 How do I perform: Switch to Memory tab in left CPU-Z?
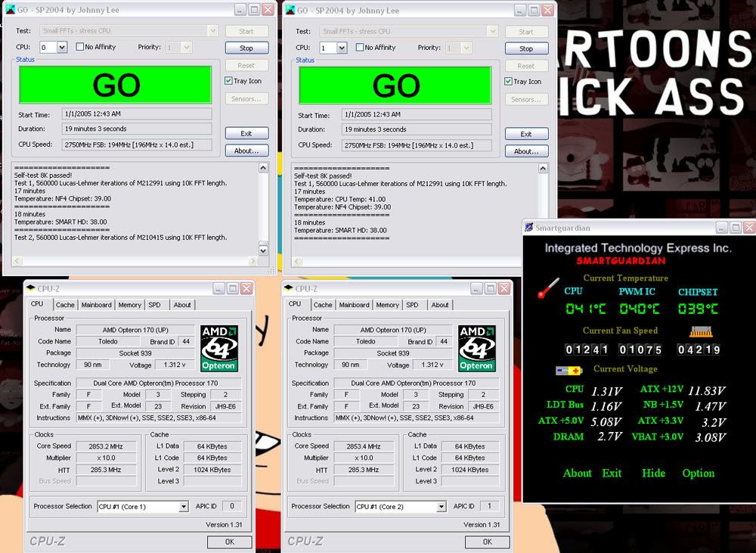point(130,305)
